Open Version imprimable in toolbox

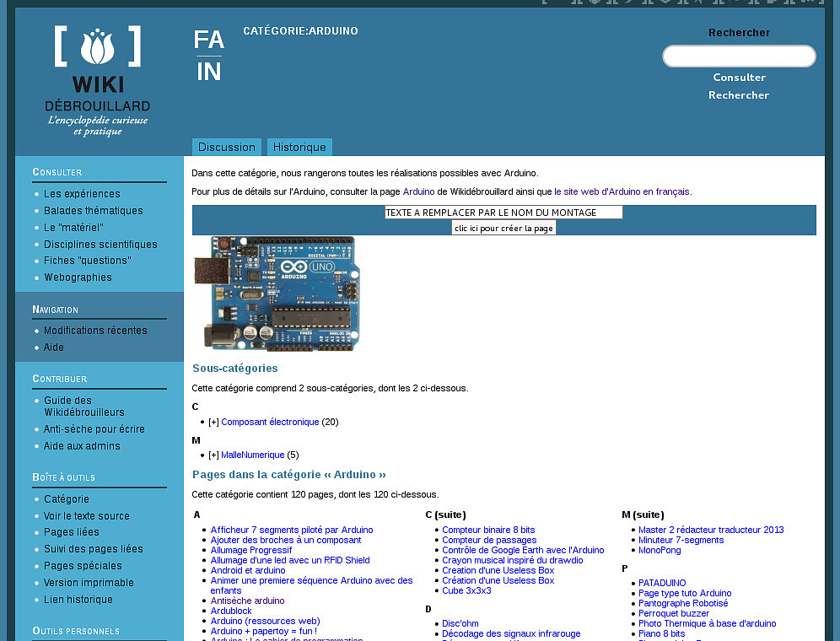click(89, 583)
